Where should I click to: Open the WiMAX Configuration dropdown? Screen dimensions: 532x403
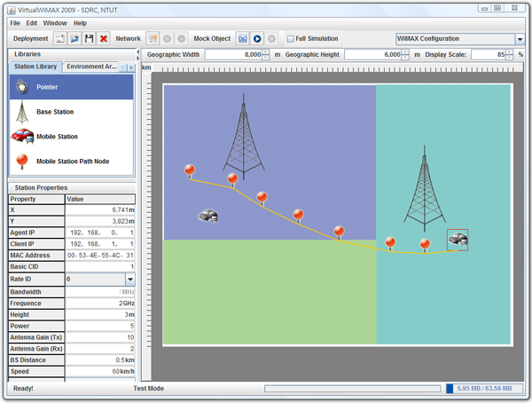point(520,39)
